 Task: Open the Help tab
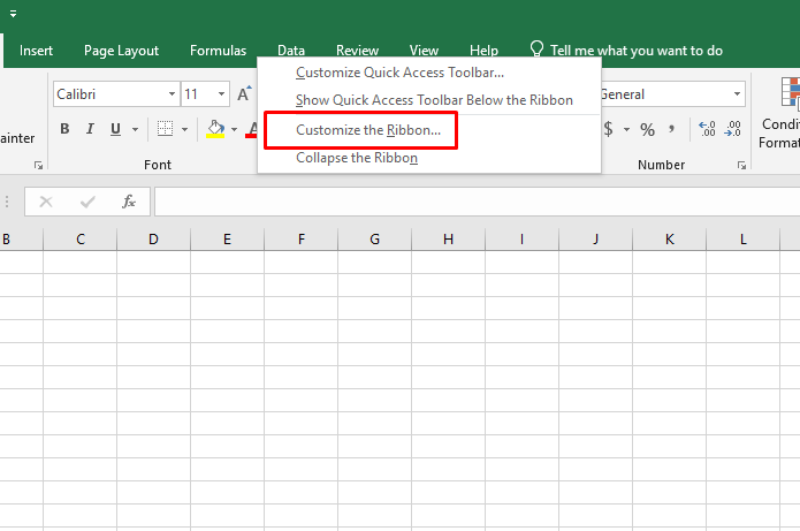pyautogui.click(x=484, y=50)
